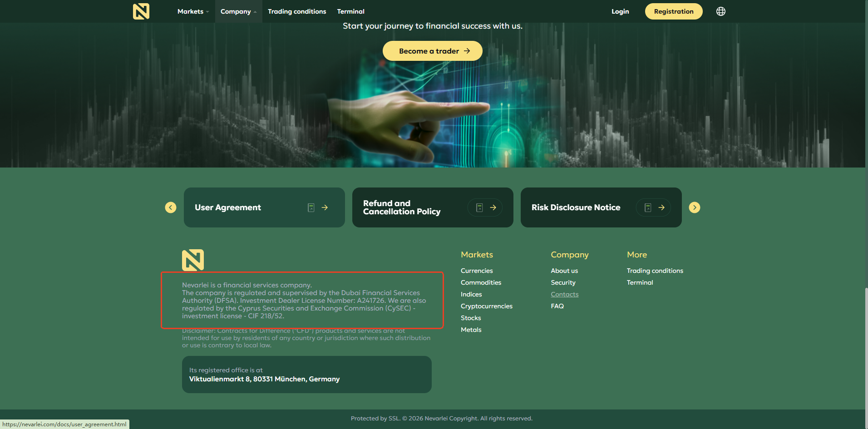
Task: Click the Nevarlei logo in the footer
Action: [193, 260]
